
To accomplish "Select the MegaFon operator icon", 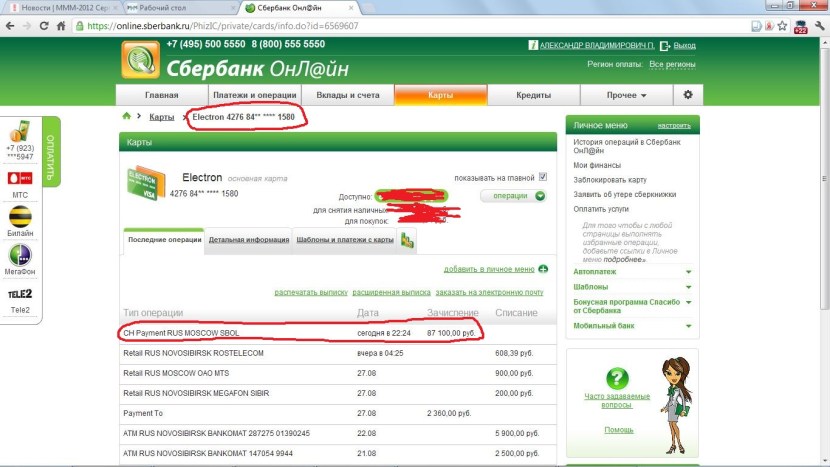I will 19,255.
